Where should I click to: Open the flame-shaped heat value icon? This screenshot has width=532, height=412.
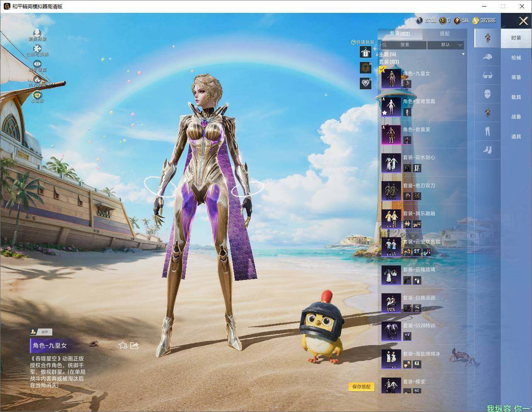tap(37, 79)
